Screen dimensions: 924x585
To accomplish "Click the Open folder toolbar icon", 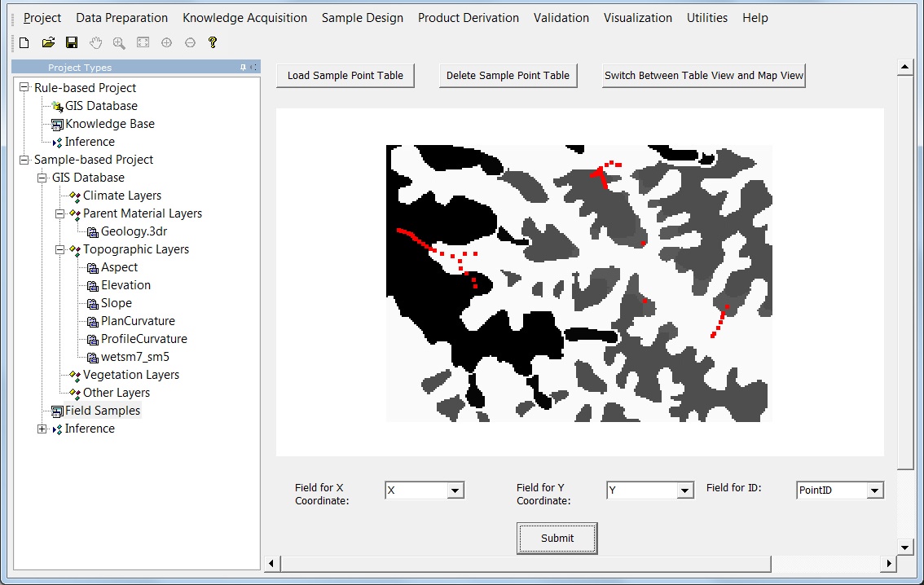I will pyautogui.click(x=48, y=42).
